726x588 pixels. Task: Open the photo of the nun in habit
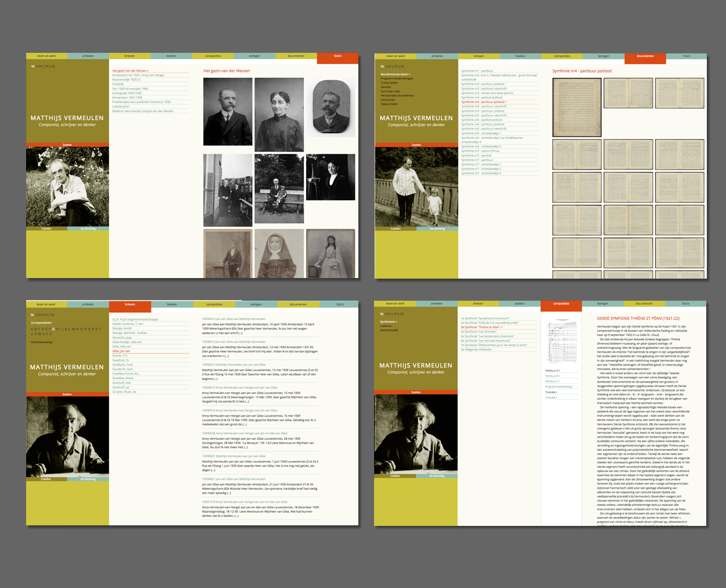pos(279,254)
